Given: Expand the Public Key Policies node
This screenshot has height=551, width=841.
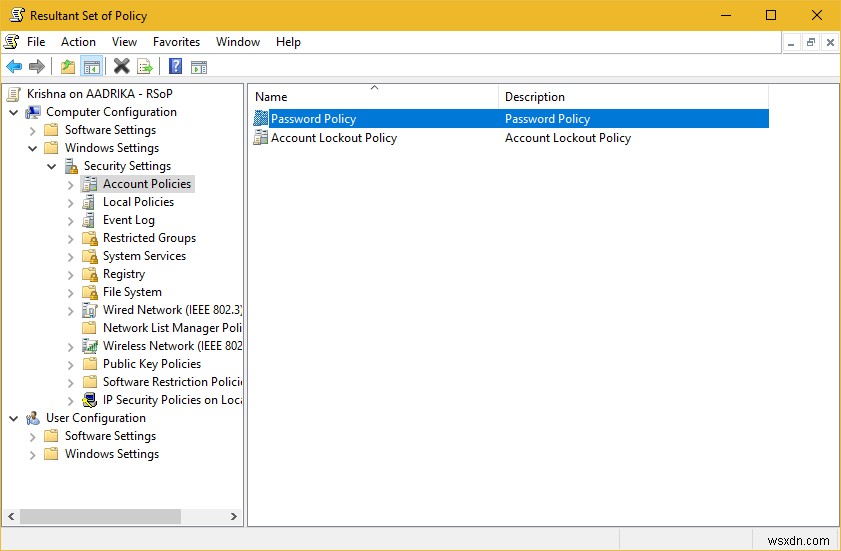Looking at the screenshot, I should (x=70, y=365).
